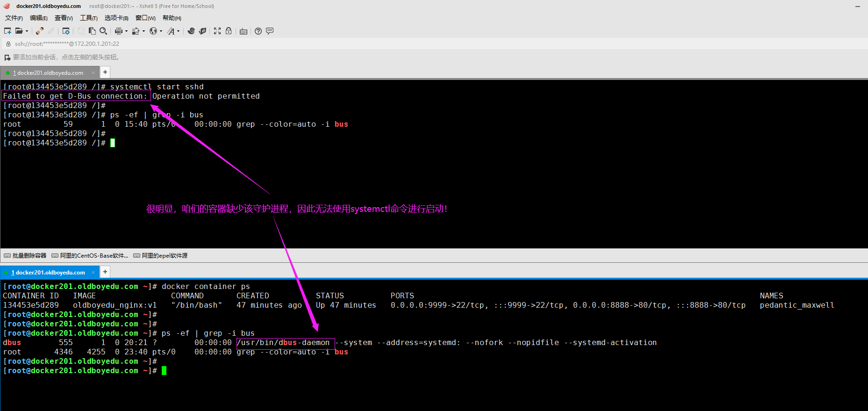Image resolution: width=868 pixels, height=411 pixels.
Task: Open the 工具 (Tools) menu
Action: coord(88,18)
